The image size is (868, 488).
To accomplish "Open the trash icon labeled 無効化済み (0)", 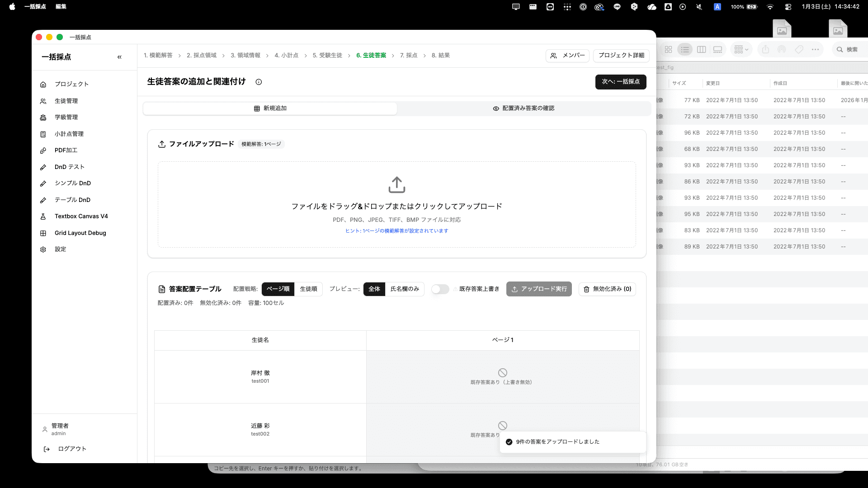I will tap(586, 289).
